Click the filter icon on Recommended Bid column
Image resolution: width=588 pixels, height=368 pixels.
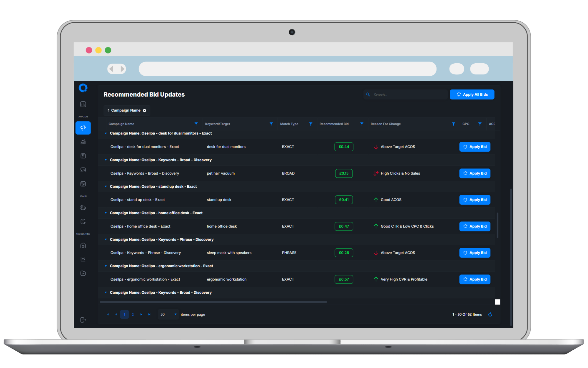tap(362, 124)
